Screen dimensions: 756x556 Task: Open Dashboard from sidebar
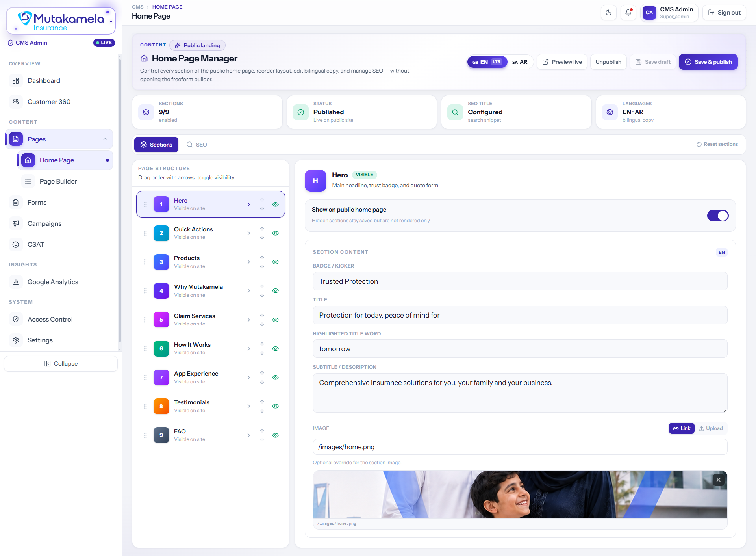pyautogui.click(x=59, y=80)
